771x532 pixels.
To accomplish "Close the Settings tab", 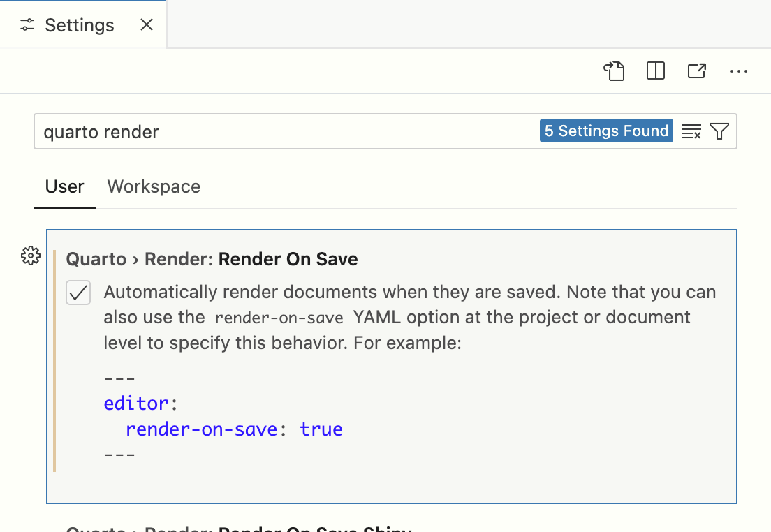I will 146,24.
